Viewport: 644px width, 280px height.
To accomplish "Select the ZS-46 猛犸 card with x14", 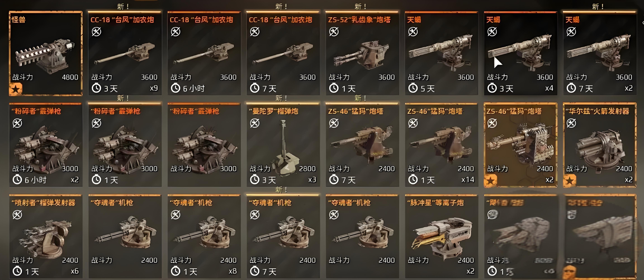I will click(x=441, y=145).
